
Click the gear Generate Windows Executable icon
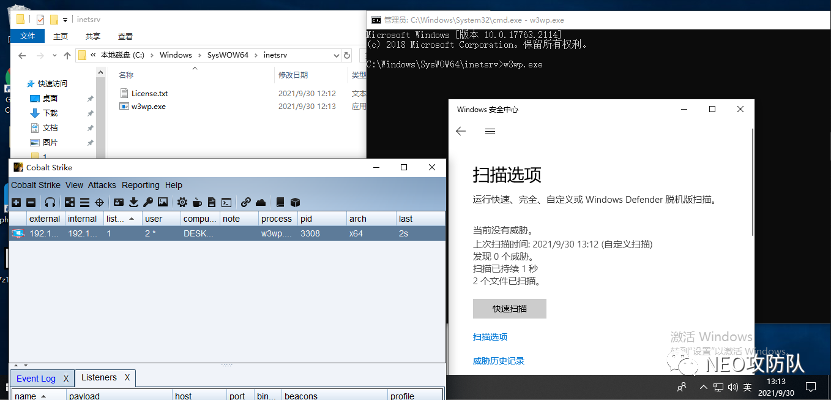tap(182, 202)
